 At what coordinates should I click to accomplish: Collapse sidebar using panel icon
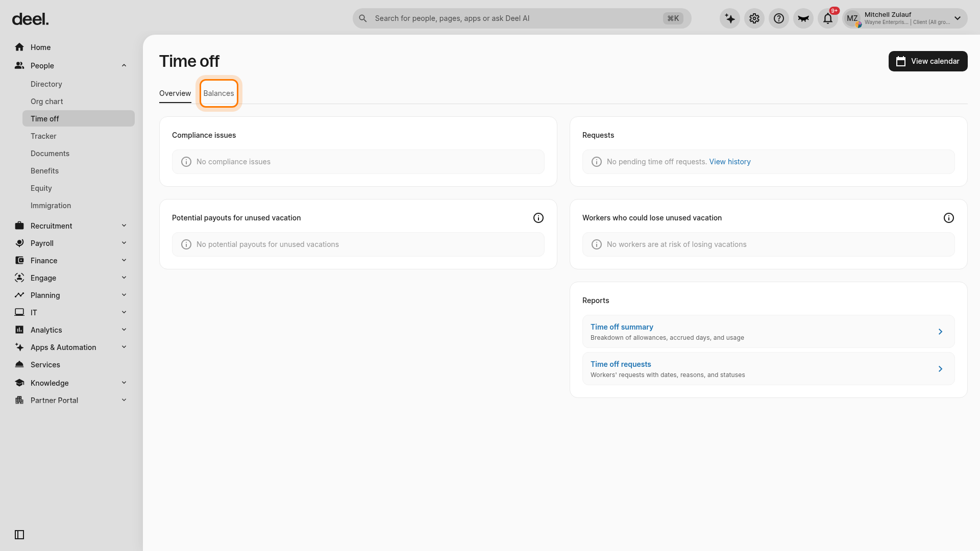pyautogui.click(x=19, y=535)
